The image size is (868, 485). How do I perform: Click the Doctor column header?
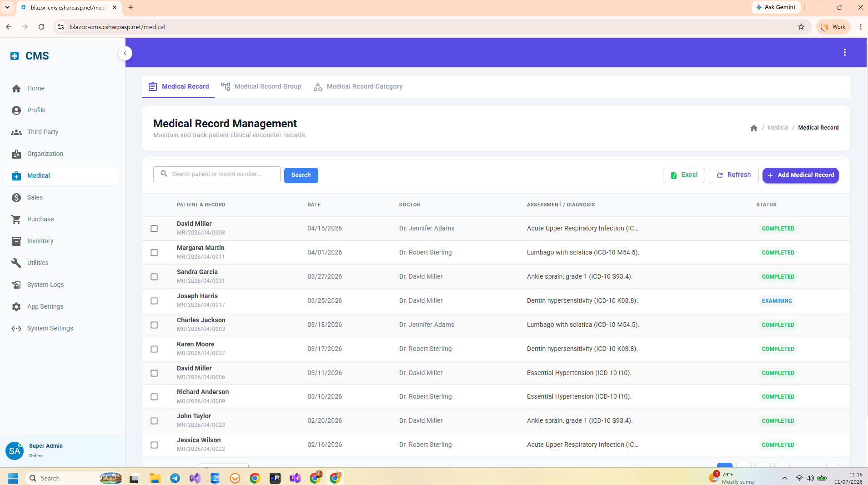click(x=410, y=205)
